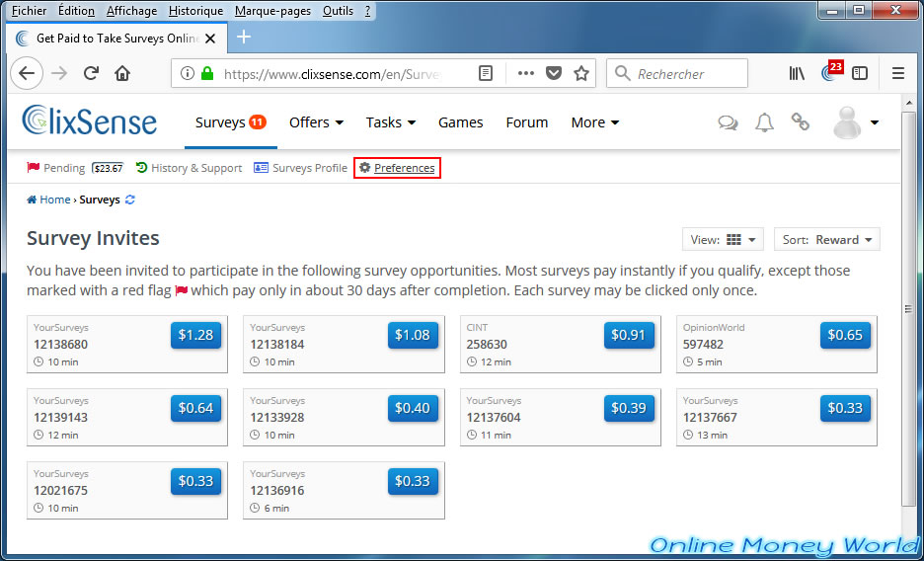The height and width of the screenshot is (561, 924).
Task: Expand the More dropdown menu
Action: (595, 122)
